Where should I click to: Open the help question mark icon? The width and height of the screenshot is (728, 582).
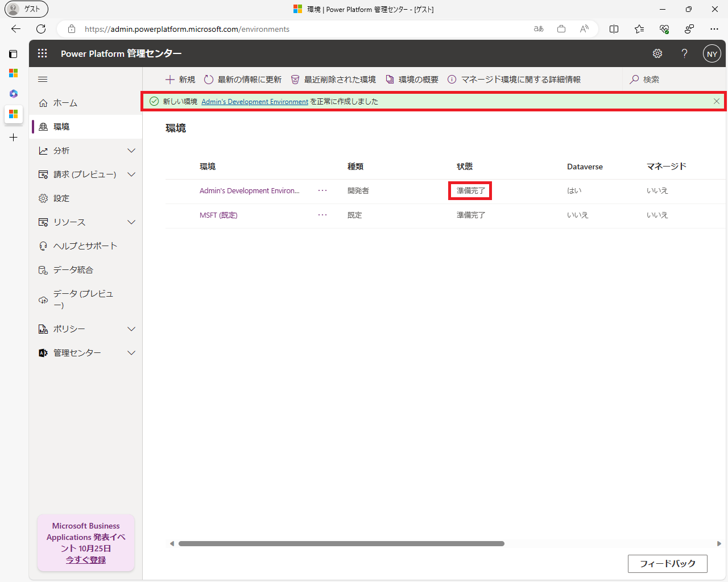coord(684,53)
